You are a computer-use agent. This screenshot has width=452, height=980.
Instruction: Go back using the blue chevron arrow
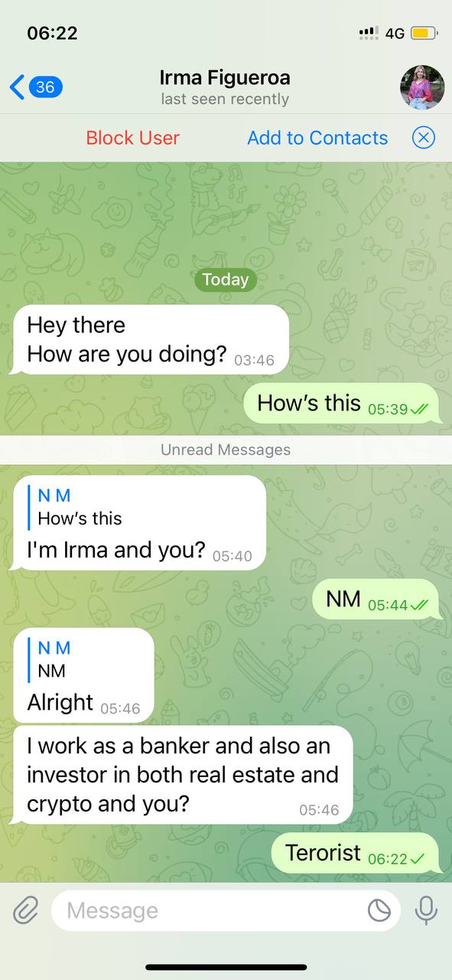point(17,87)
